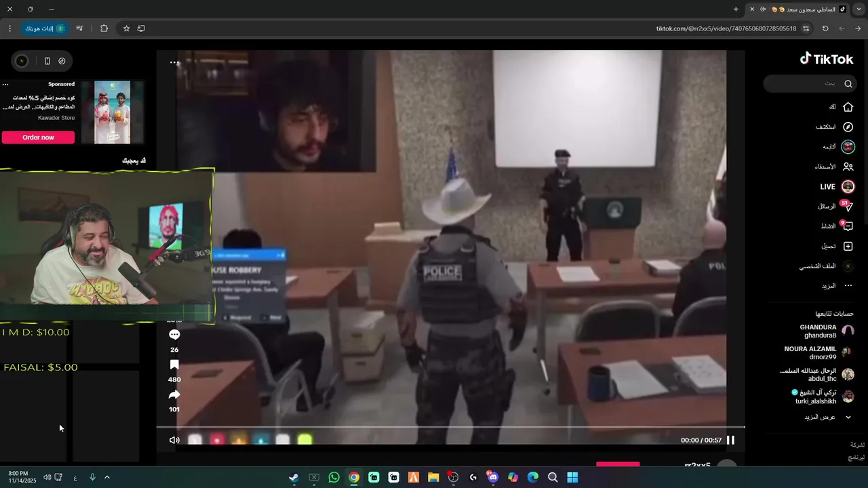Open the media control playlist icon
The width and height of the screenshot is (868, 488).
[79, 28]
